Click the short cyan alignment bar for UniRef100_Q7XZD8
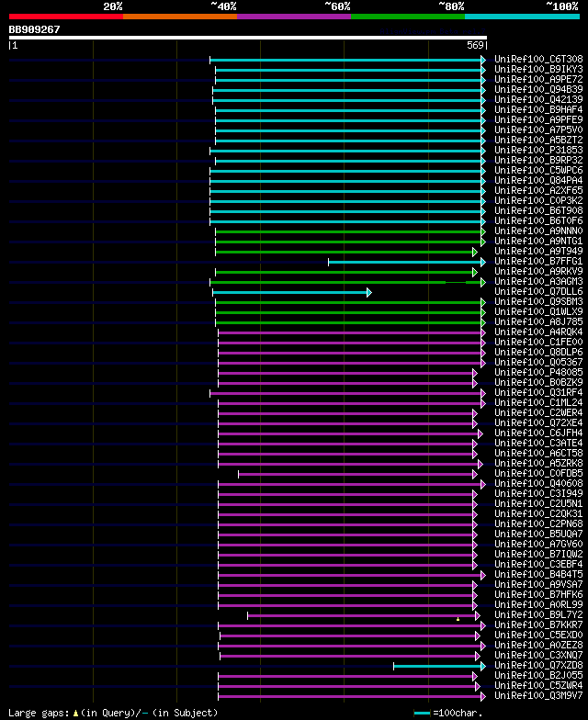 [437, 667]
